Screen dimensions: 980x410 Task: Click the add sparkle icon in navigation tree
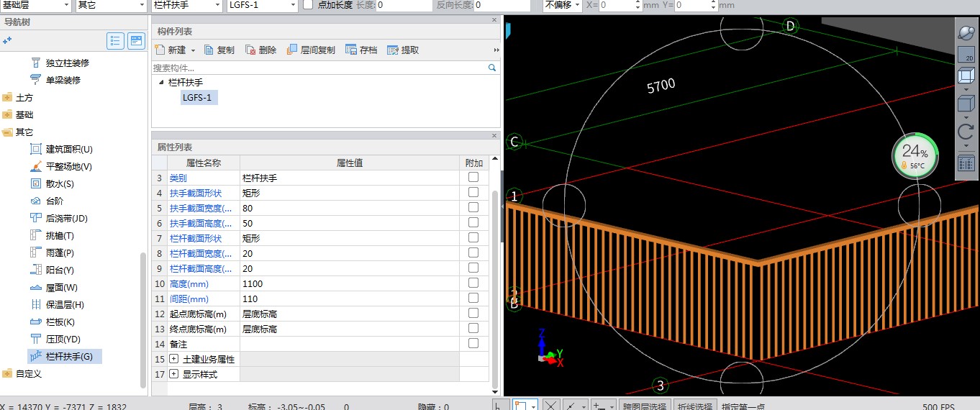(7, 41)
